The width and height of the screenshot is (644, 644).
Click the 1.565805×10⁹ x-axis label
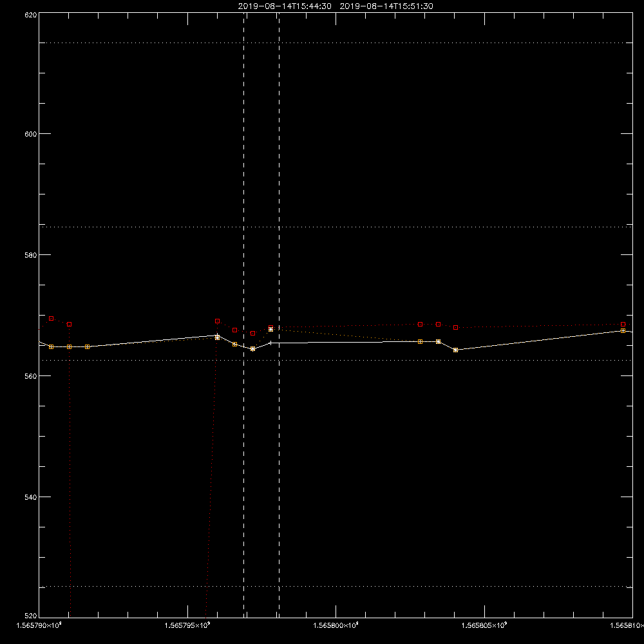pyautogui.click(x=484, y=625)
